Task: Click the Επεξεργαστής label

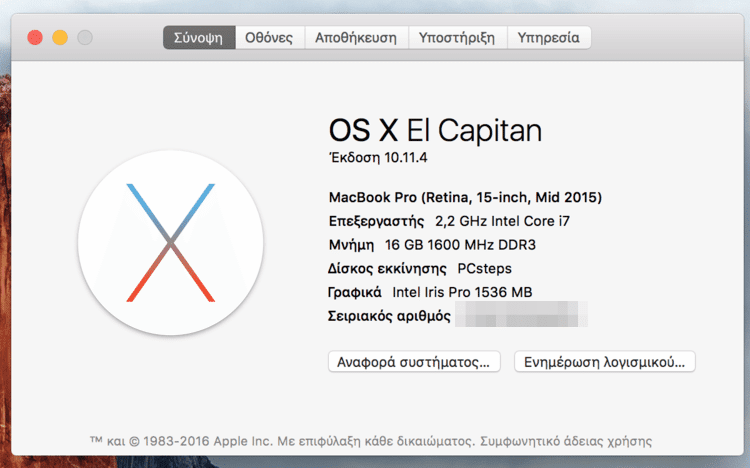Action: coord(376,222)
